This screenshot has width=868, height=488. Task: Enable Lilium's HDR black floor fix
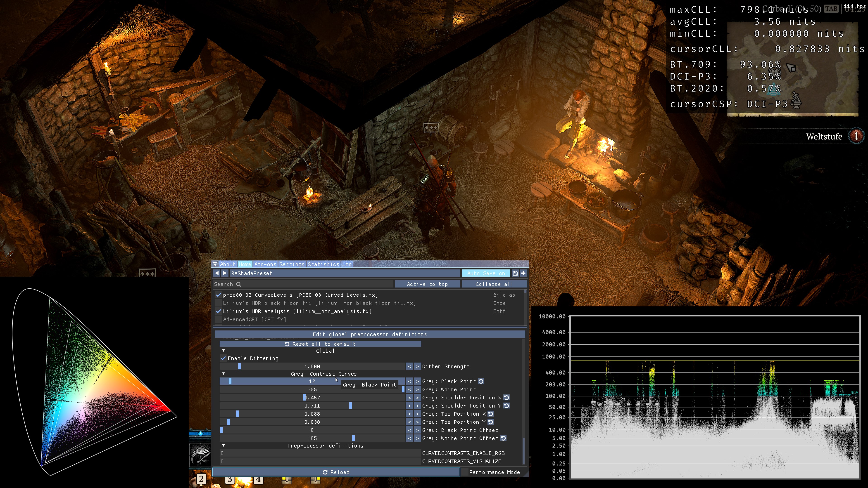coord(218,303)
